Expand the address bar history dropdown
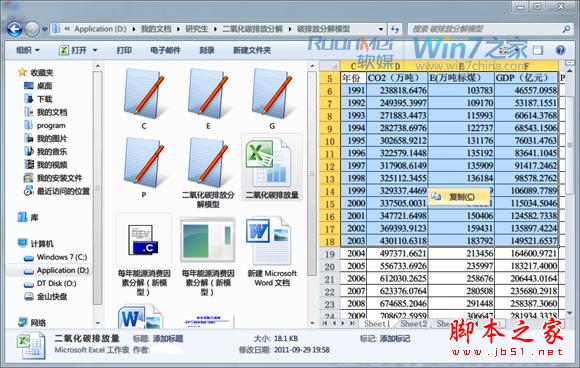Viewport: 580px width, 368px height. pos(381,29)
